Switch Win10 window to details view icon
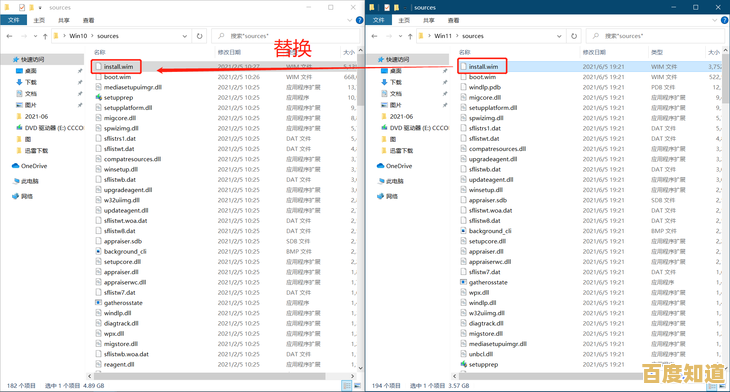This screenshot has height=392, width=730. pos(347,385)
